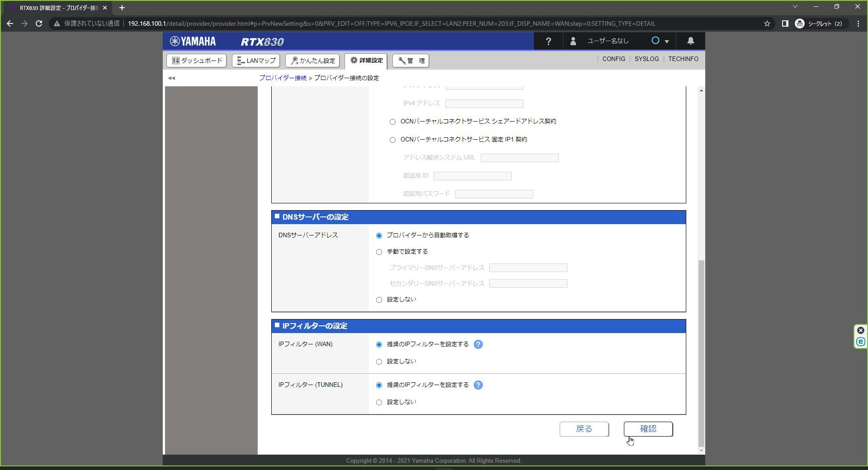Click the Yamaha logo
The image size is (868, 470).
pos(193,41)
